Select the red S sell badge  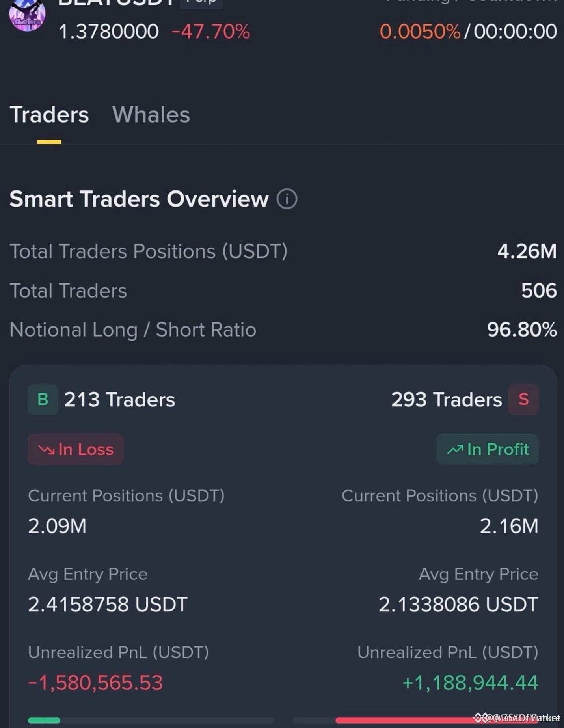(523, 399)
